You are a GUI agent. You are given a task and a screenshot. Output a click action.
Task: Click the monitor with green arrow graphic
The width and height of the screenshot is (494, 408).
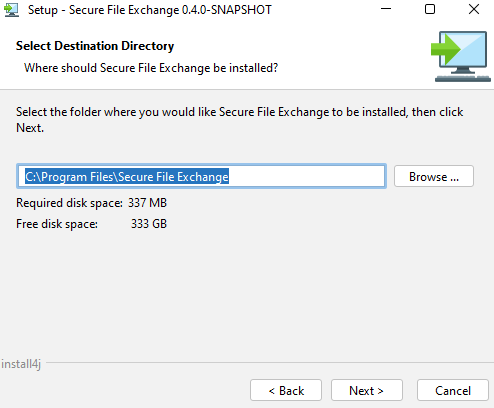461,56
